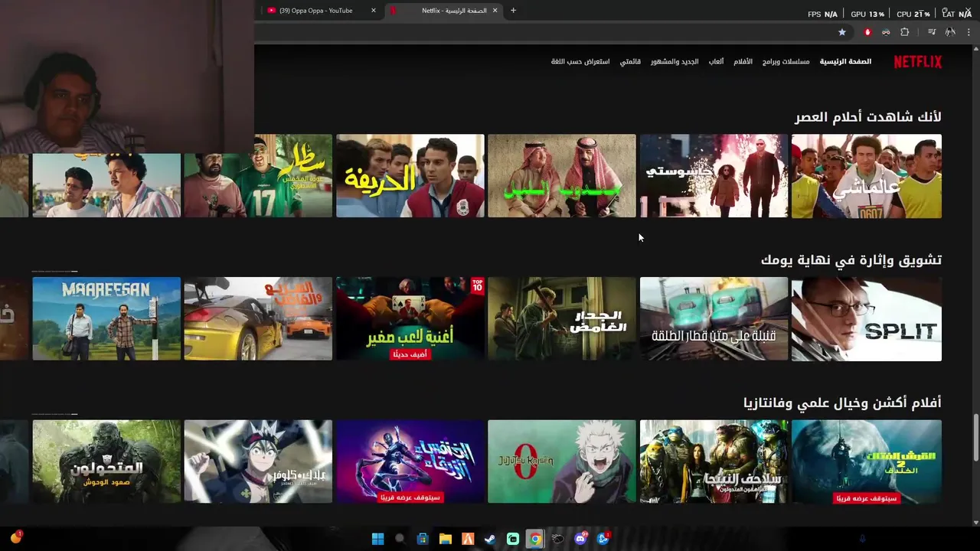Close the Netflix tab
The height and width of the screenshot is (551, 980).
(495, 11)
